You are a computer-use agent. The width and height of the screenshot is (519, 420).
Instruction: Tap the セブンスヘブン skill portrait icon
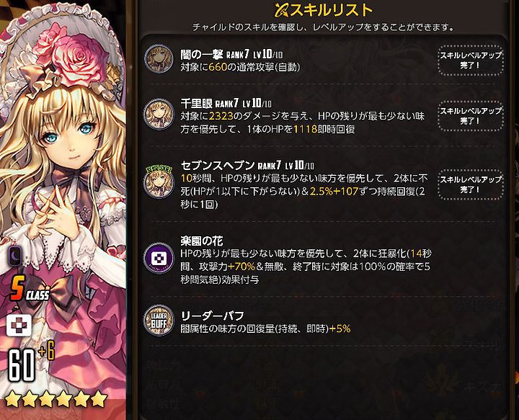click(159, 182)
